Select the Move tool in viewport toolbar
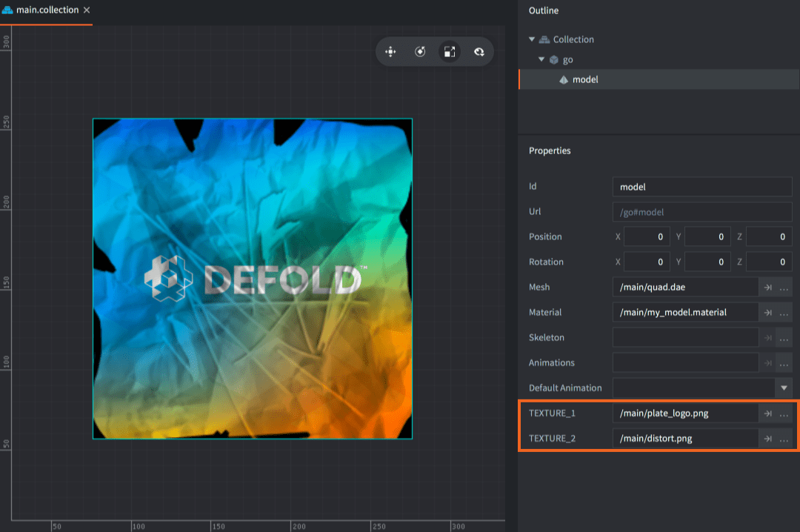Image resolution: width=800 pixels, height=532 pixels. point(390,52)
